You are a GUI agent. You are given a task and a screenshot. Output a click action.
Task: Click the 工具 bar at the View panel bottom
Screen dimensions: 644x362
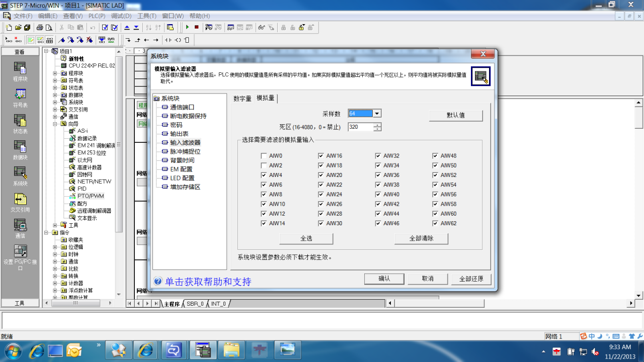point(20,303)
